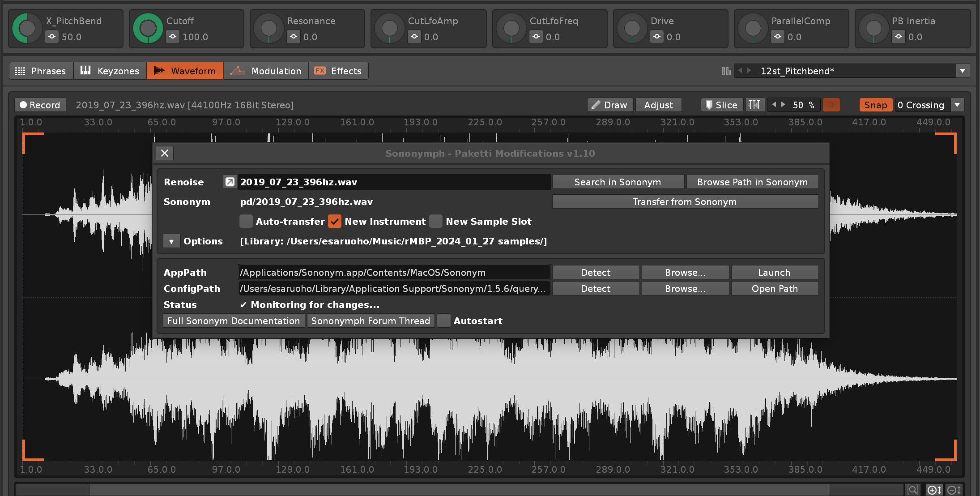
Task: Start sample recording with Record button
Action: tap(40, 105)
